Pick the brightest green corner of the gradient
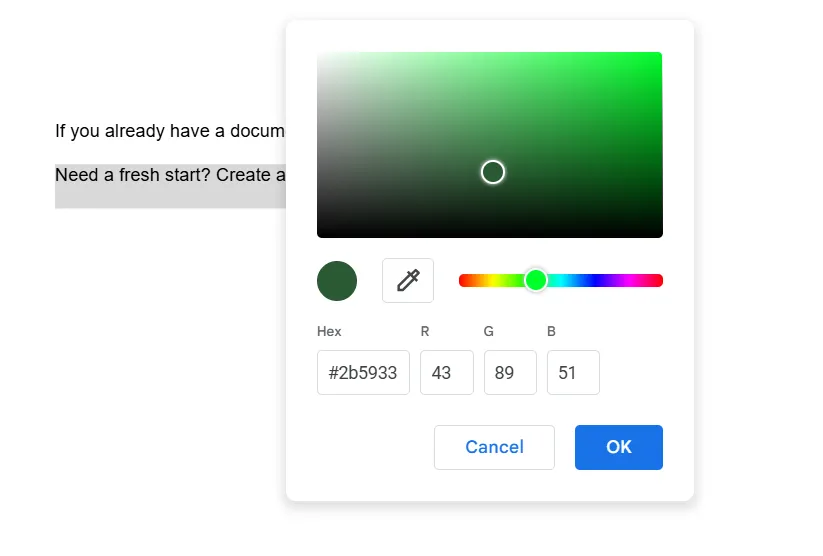Viewport: 823px width, 556px height. [659, 55]
